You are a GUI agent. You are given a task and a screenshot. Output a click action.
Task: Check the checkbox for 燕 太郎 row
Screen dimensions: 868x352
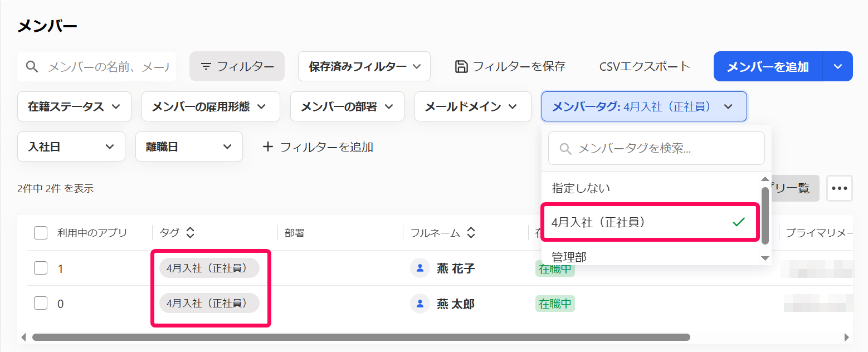pos(41,304)
